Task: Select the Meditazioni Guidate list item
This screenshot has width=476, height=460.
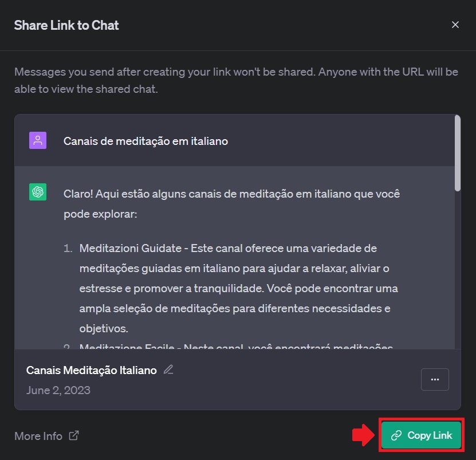Action: [x=238, y=288]
